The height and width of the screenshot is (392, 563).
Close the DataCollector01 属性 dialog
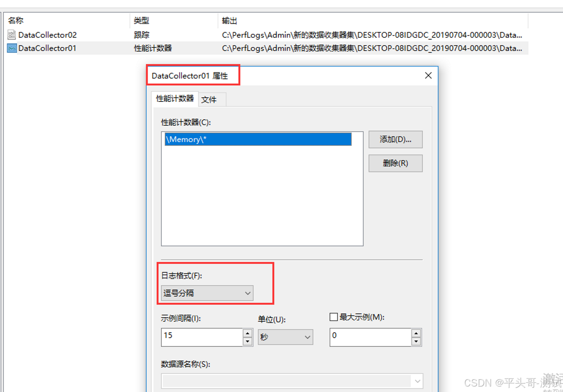pos(428,75)
